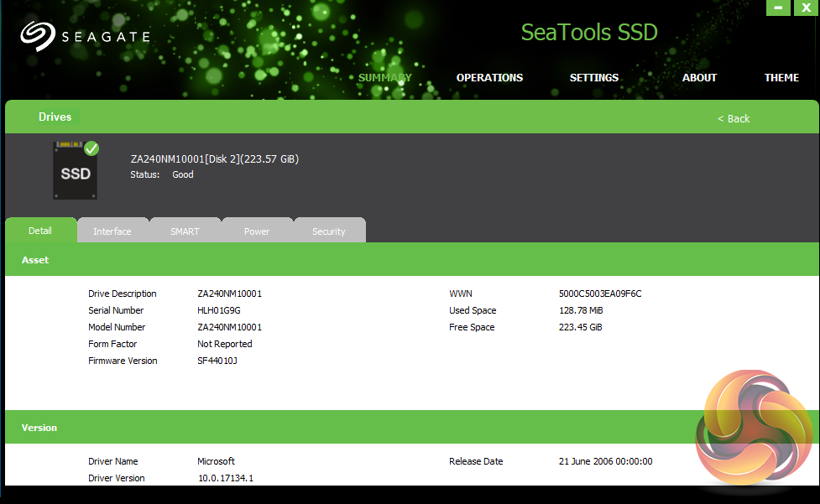The width and height of the screenshot is (820, 504).
Task: Click Driver Version value 10.0.17134.1
Action: (x=226, y=478)
